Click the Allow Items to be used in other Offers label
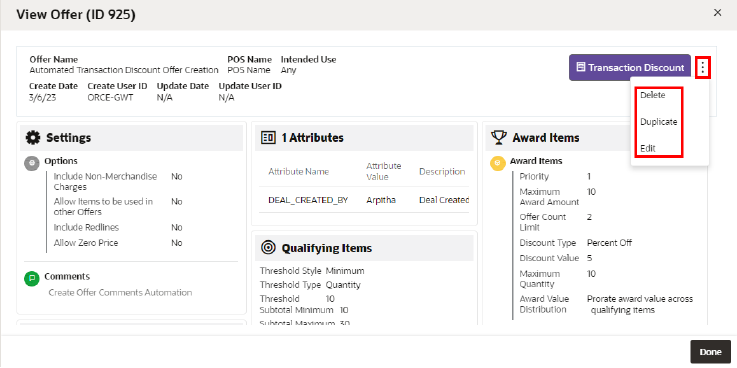This screenshot has width=737, height=368. (x=103, y=207)
